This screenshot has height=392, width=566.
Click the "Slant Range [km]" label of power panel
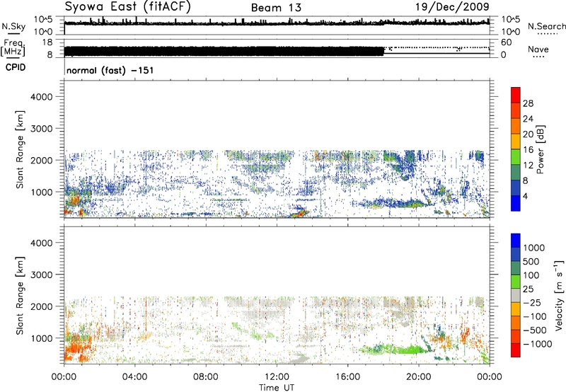pos(20,149)
